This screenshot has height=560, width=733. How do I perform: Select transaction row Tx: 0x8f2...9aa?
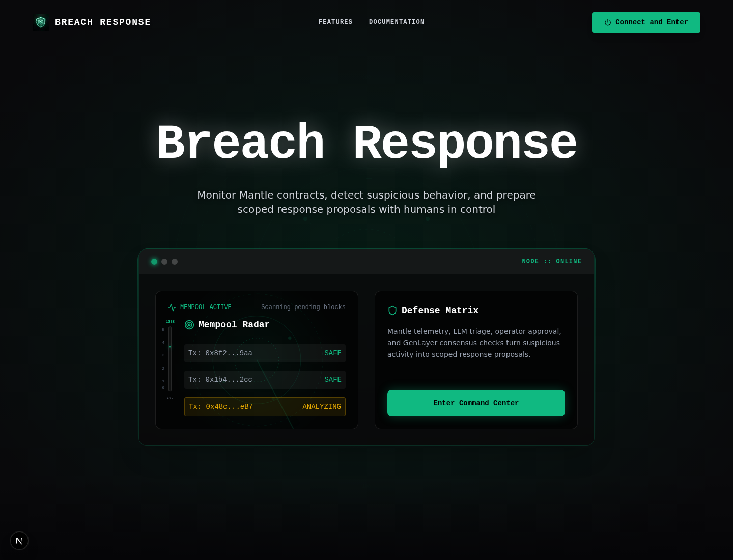coord(265,353)
